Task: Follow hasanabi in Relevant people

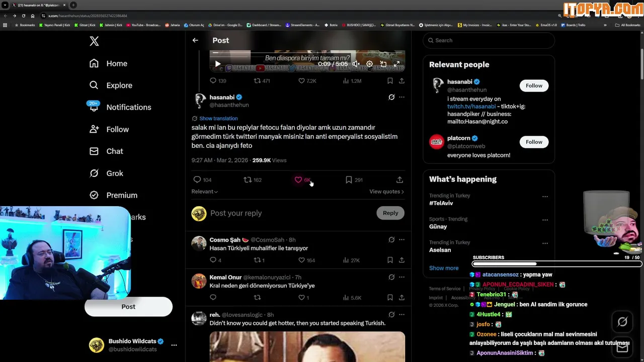Action: [x=534, y=85]
